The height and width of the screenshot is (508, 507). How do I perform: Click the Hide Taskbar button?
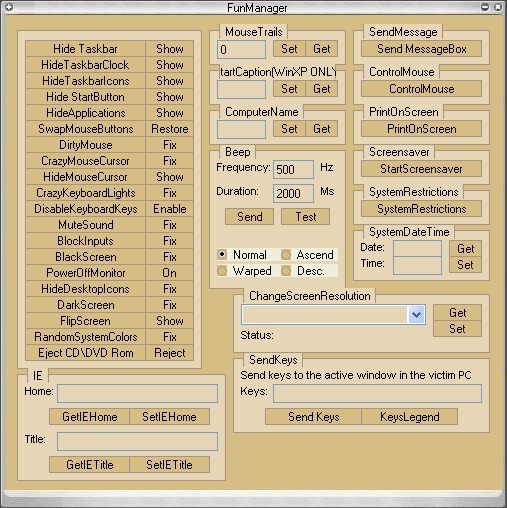85,49
